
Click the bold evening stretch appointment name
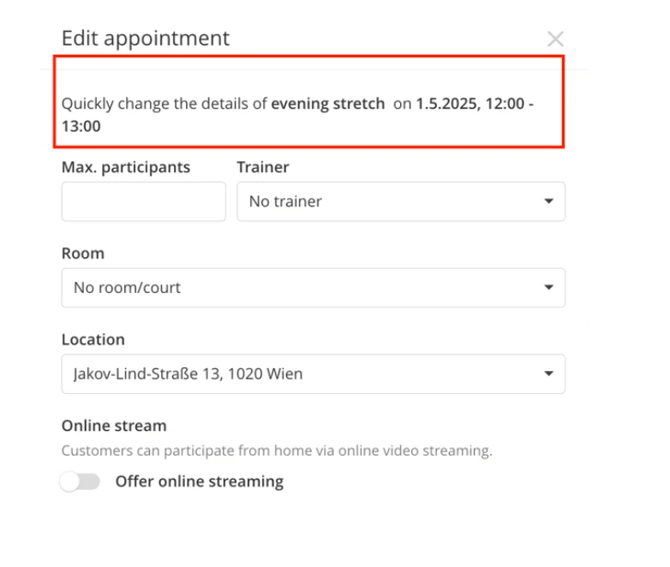[x=328, y=104]
